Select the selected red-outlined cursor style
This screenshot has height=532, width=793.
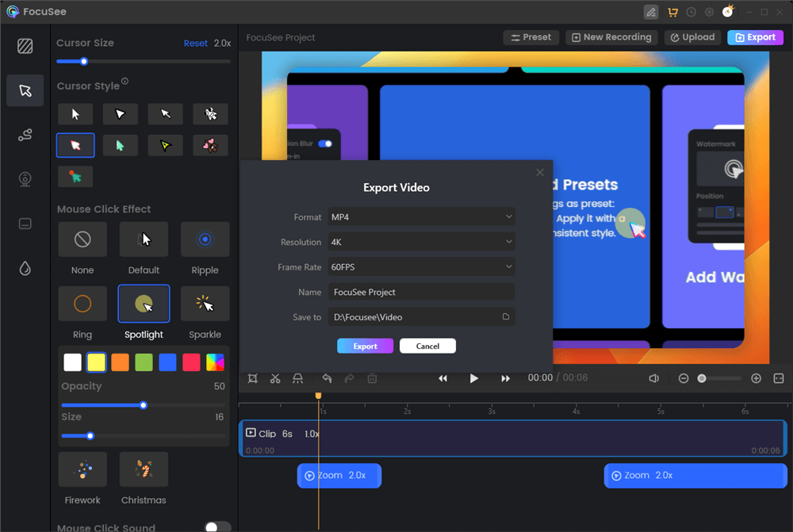pos(75,145)
